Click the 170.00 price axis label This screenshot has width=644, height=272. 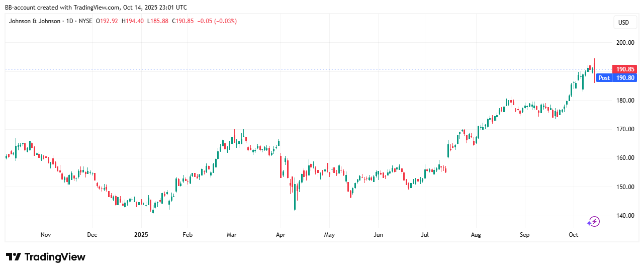pos(625,129)
